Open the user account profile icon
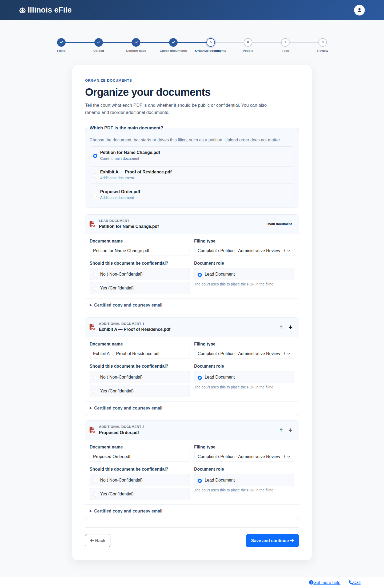The width and height of the screenshot is (384, 588). (359, 10)
